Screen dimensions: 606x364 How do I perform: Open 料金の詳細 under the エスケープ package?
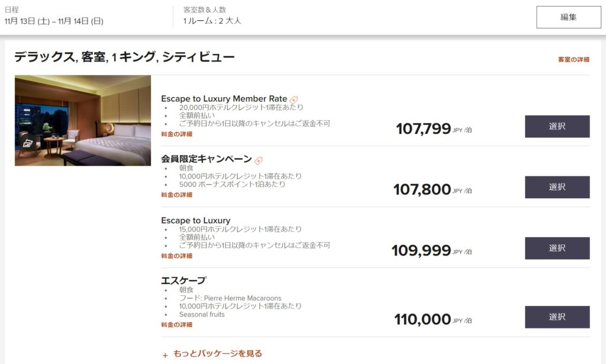176,325
